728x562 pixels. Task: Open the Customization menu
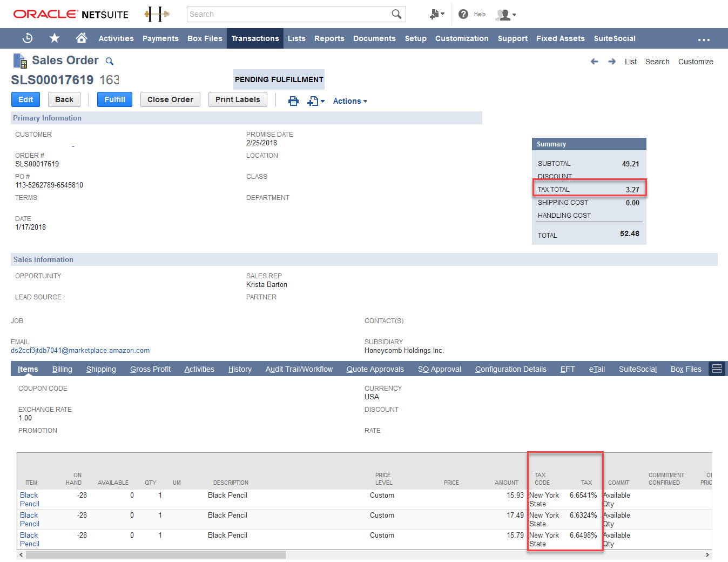[462, 38]
